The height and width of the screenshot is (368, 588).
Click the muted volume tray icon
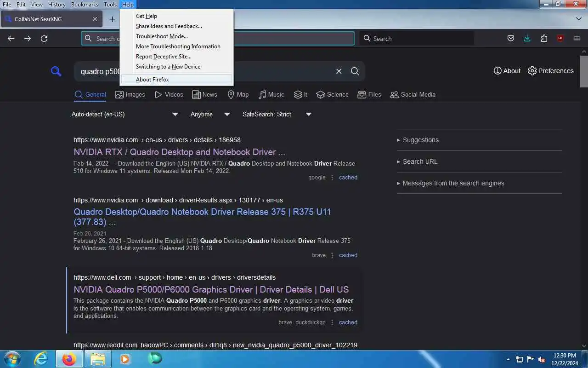(x=542, y=359)
